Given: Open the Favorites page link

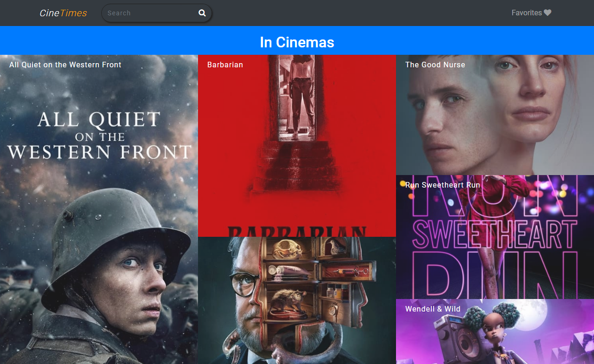Looking at the screenshot, I should [x=527, y=13].
